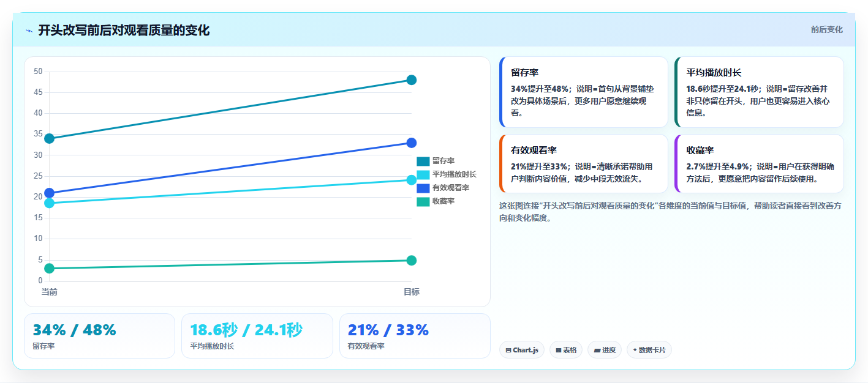868x383 pixels.
Task: Select the 有效观看率 point at 目标
Action: pyautogui.click(x=412, y=143)
